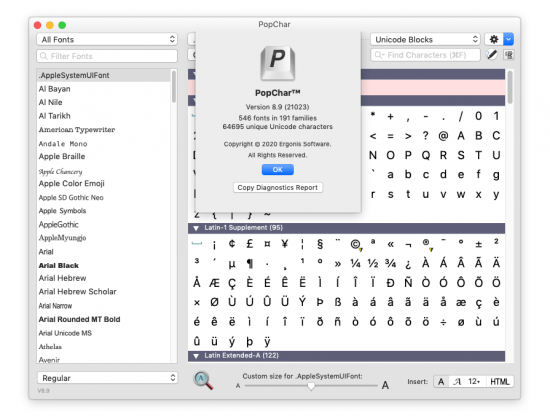Click the custom size slider handle
This screenshot has width=550, height=416.
[x=311, y=386]
